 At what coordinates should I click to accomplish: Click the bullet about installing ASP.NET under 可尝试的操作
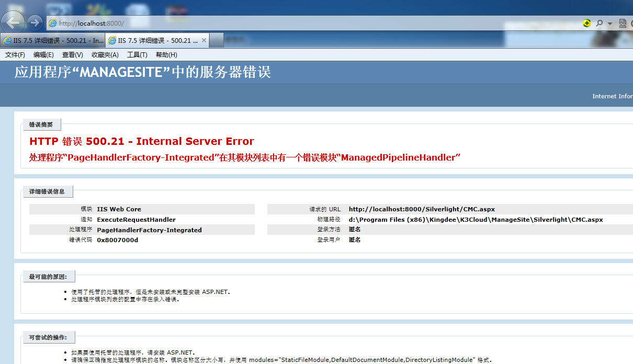(133, 352)
